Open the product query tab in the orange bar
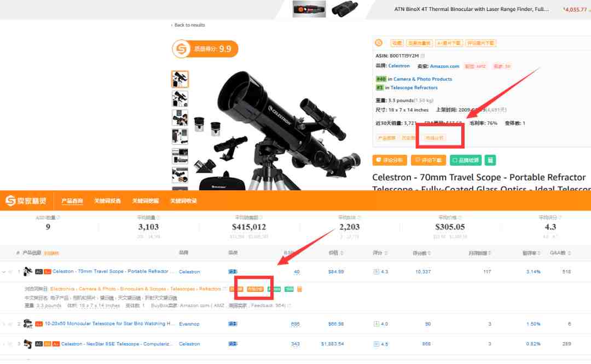The image size is (591, 364). coord(72,201)
